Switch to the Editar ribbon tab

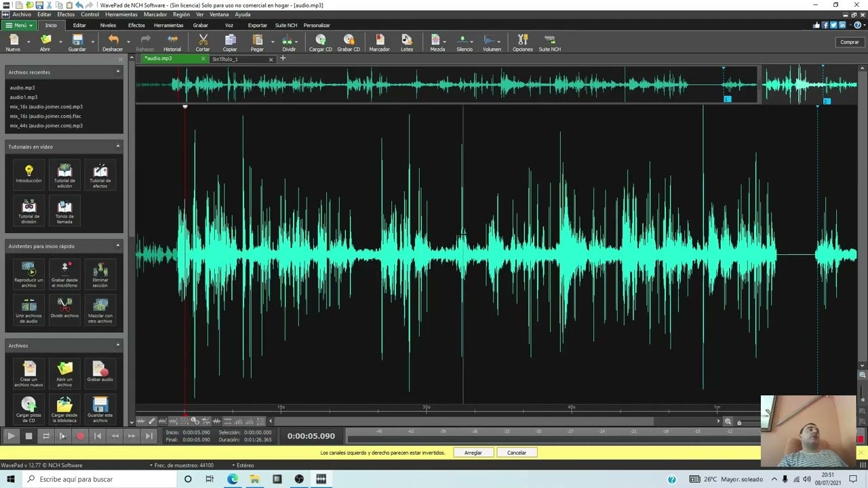(79, 25)
